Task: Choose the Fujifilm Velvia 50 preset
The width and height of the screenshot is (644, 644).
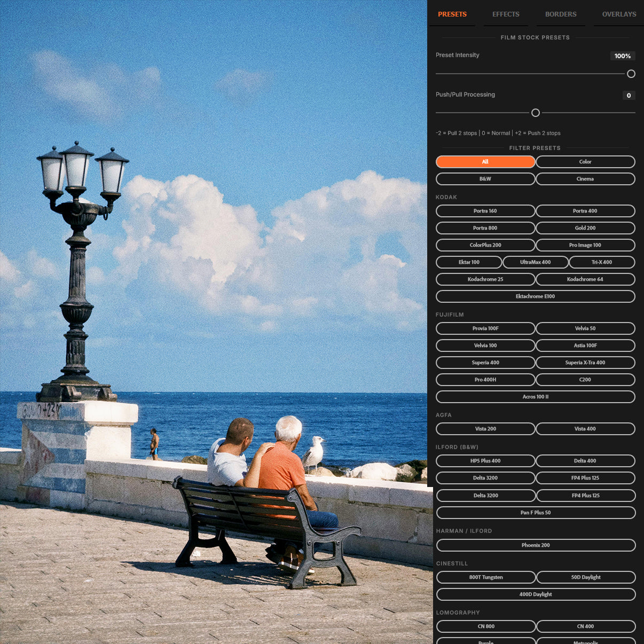Action: coord(585,328)
